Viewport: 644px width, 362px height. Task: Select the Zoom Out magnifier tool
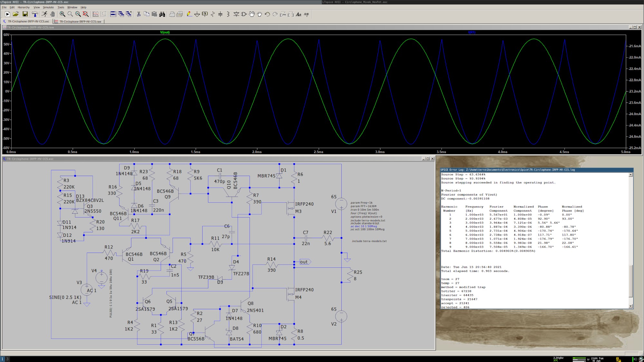tap(78, 14)
